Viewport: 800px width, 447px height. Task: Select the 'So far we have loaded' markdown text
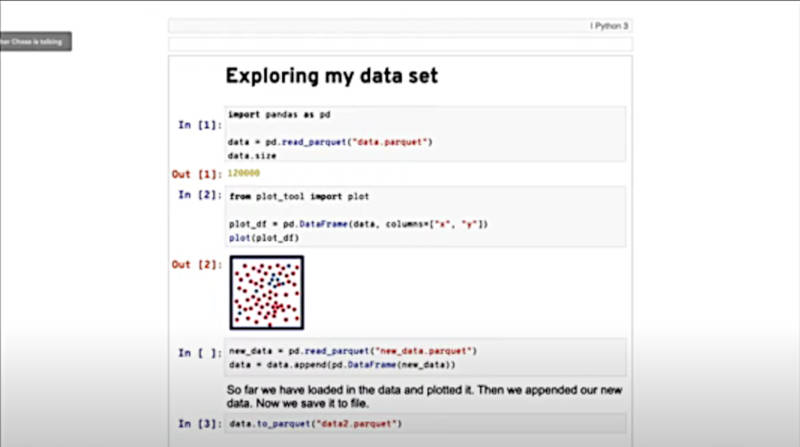[424, 396]
